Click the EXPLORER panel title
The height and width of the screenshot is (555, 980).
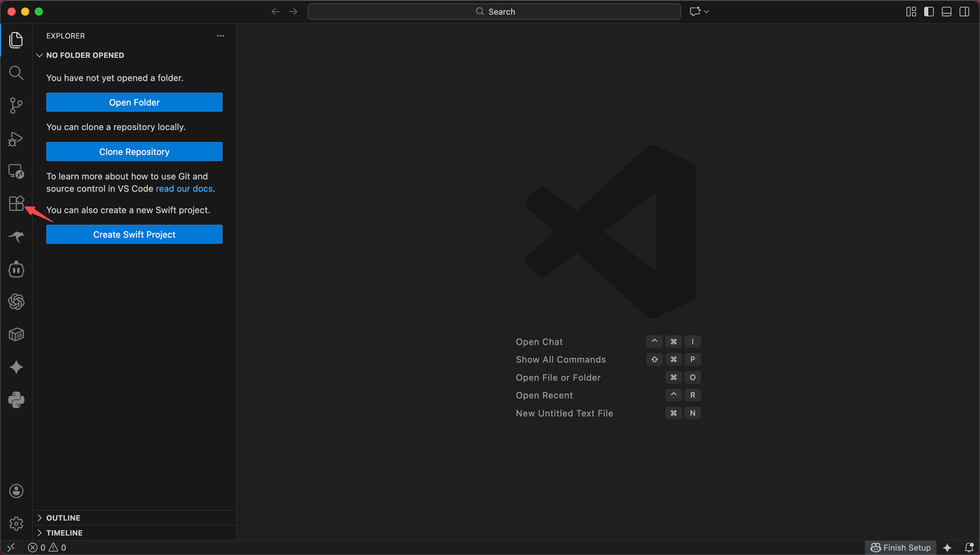pyautogui.click(x=66, y=36)
